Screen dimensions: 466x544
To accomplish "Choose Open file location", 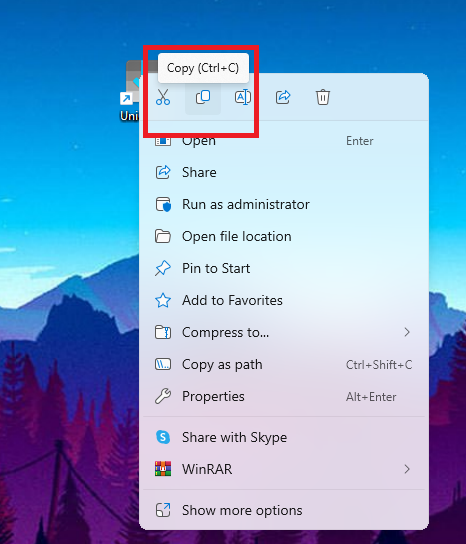I will [284, 236].
